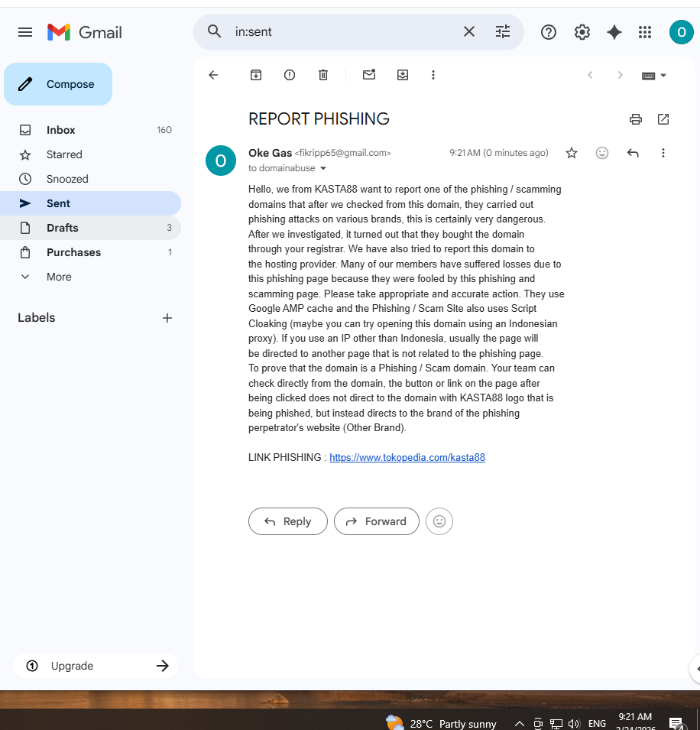Open the taskbar volume icon

coord(573,723)
